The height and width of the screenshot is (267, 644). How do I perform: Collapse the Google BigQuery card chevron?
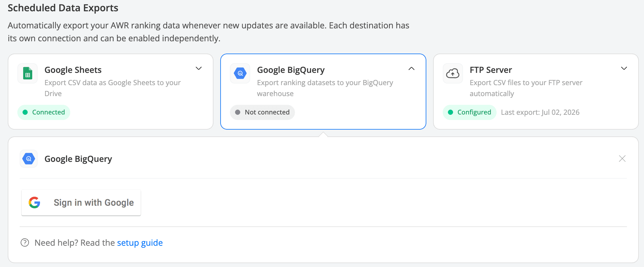click(x=412, y=68)
